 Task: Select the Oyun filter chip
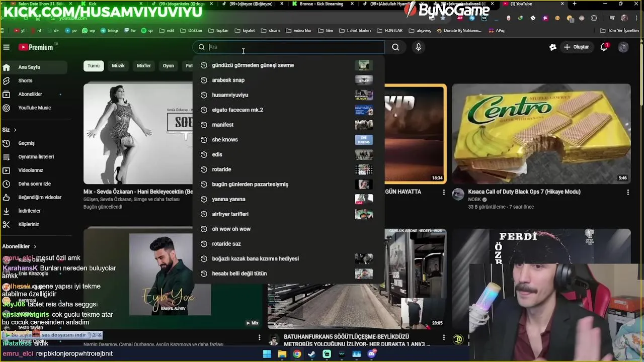click(x=168, y=66)
